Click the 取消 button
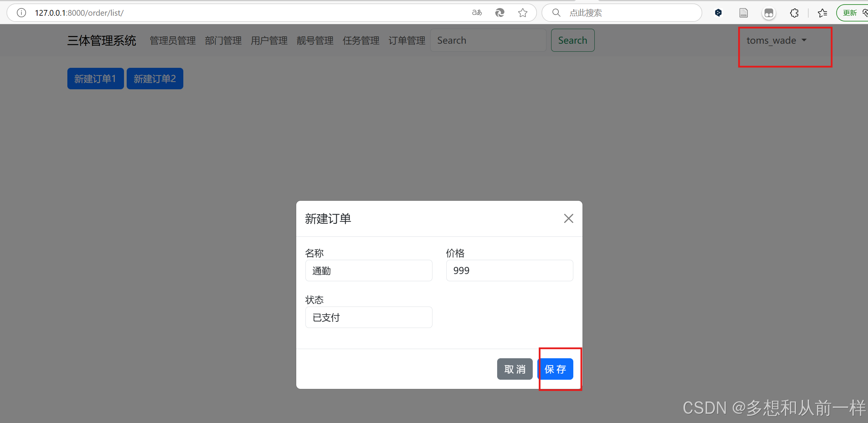The height and width of the screenshot is (423, 868). (x=514, y=369)
